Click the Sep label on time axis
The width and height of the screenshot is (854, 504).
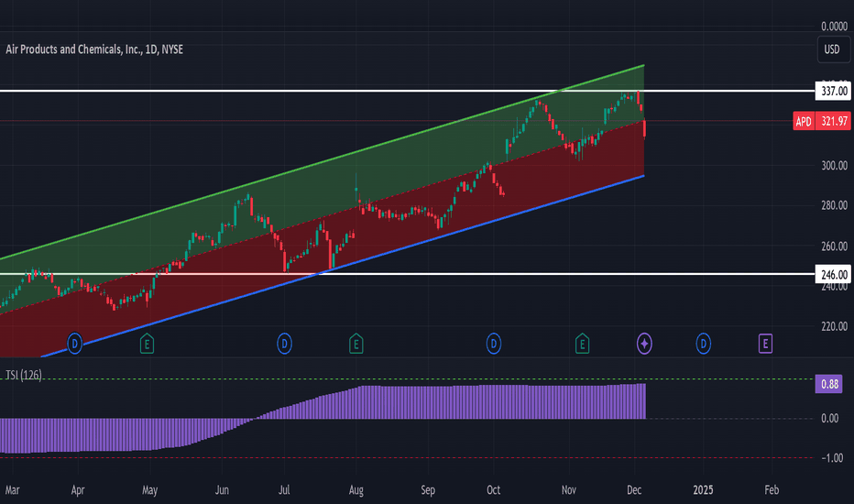[428, 490]
